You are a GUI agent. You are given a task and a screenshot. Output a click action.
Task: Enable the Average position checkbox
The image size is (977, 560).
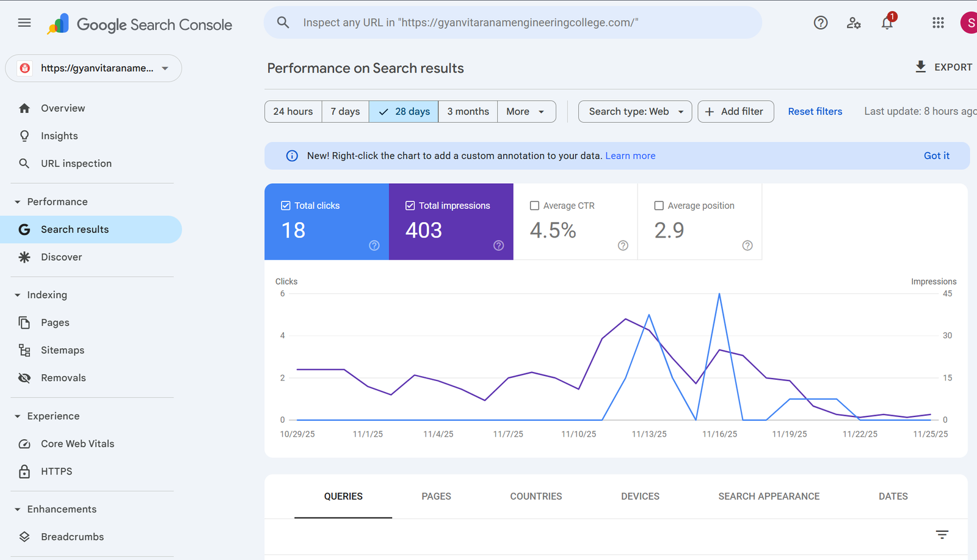click(659, 206)
